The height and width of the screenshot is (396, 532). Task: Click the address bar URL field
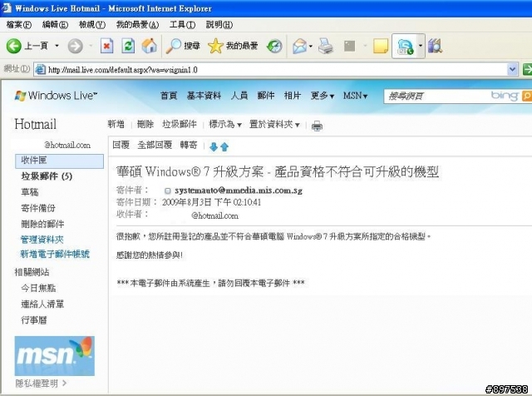pyautogui.click(x=277, y=70)
